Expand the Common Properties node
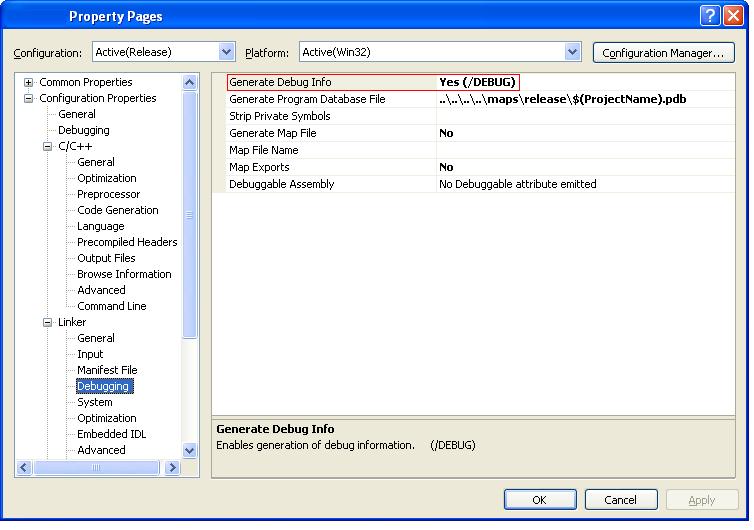754x530 pixels. (28, 82)
